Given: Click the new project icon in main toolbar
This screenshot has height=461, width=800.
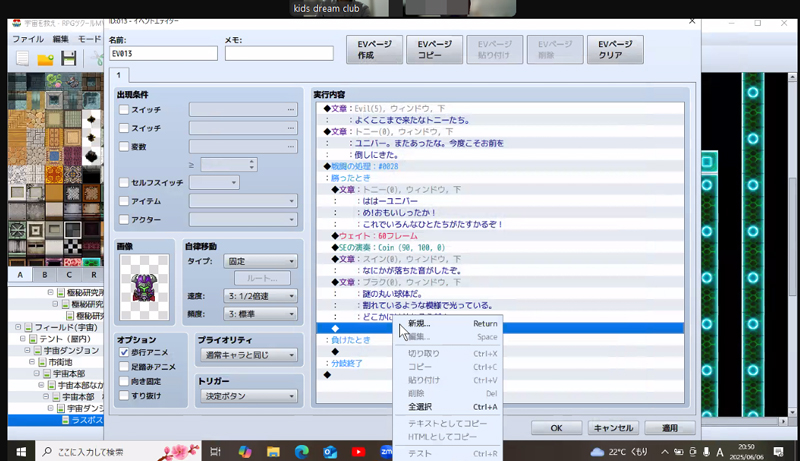Looking at the screenshot, I should click(22, 59).
